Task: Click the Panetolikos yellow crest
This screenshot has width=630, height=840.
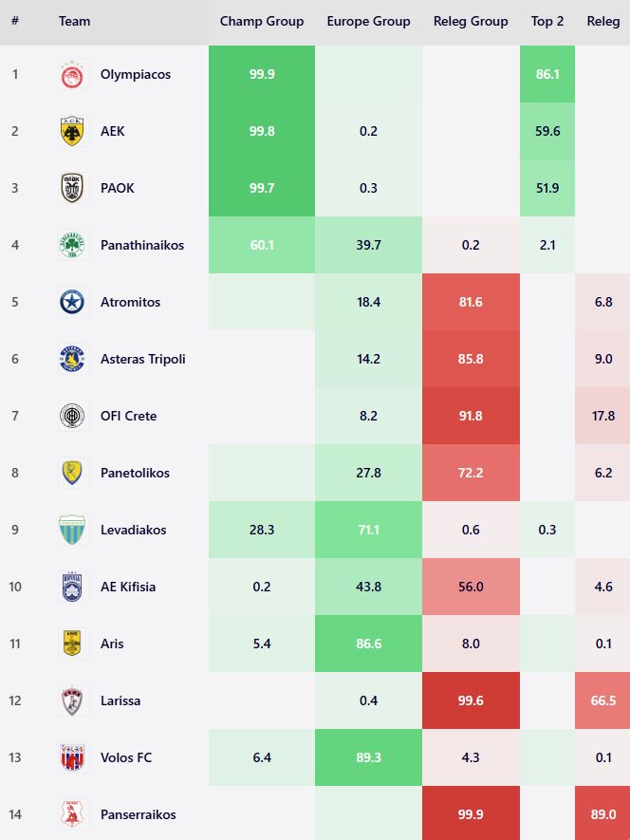Action: click(72, 473)
